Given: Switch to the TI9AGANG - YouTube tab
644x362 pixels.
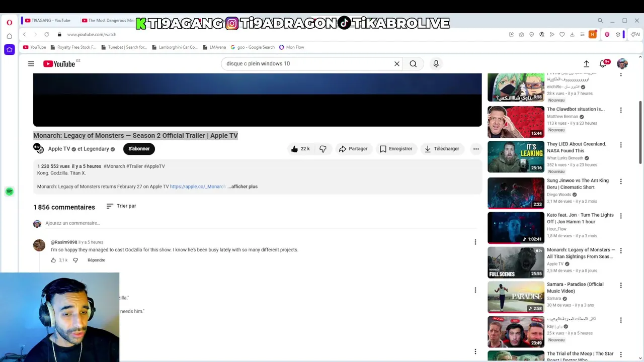Looking at the screenshot, I should tap(48, 21).
